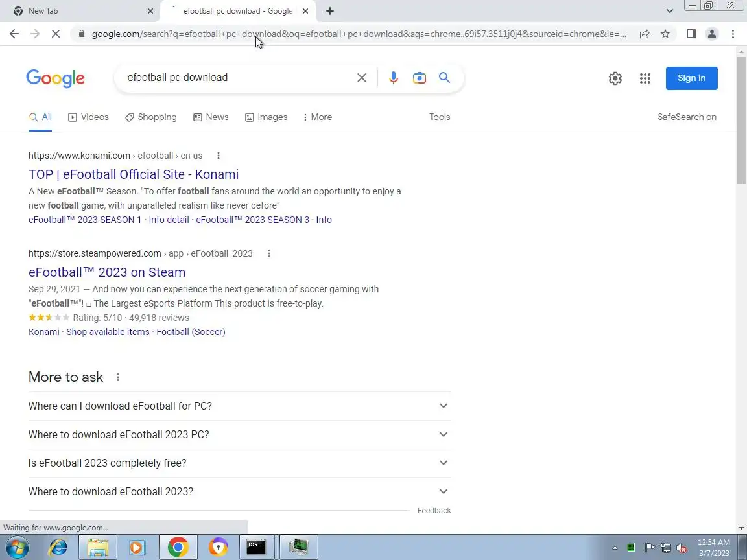Click in the Google search box
The image size is (747, 560).
(238, 78)
